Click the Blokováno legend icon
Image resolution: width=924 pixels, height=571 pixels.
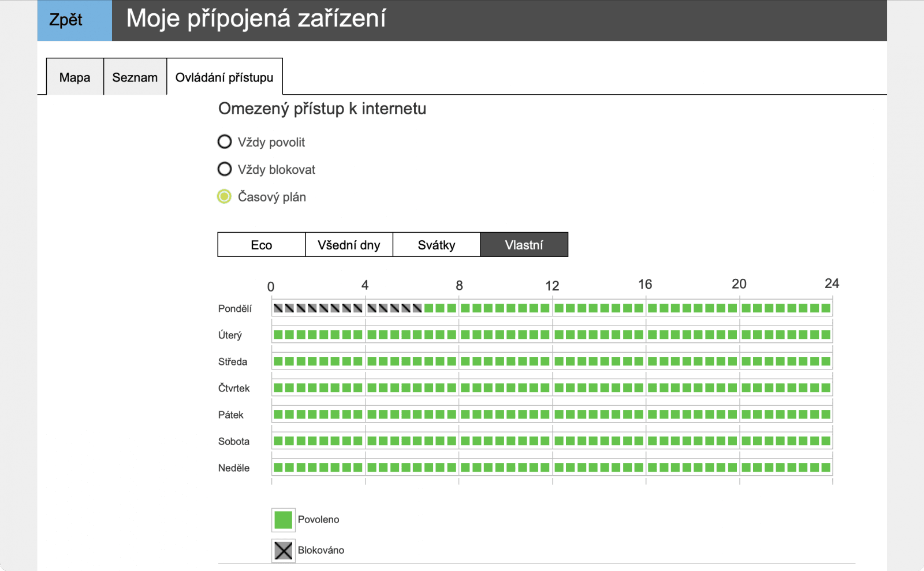click(x=282, y=550)
